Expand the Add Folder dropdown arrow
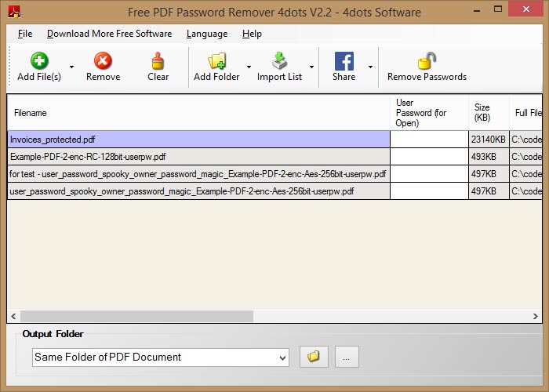Screen dimensions: 549x392 coord(249,67)
